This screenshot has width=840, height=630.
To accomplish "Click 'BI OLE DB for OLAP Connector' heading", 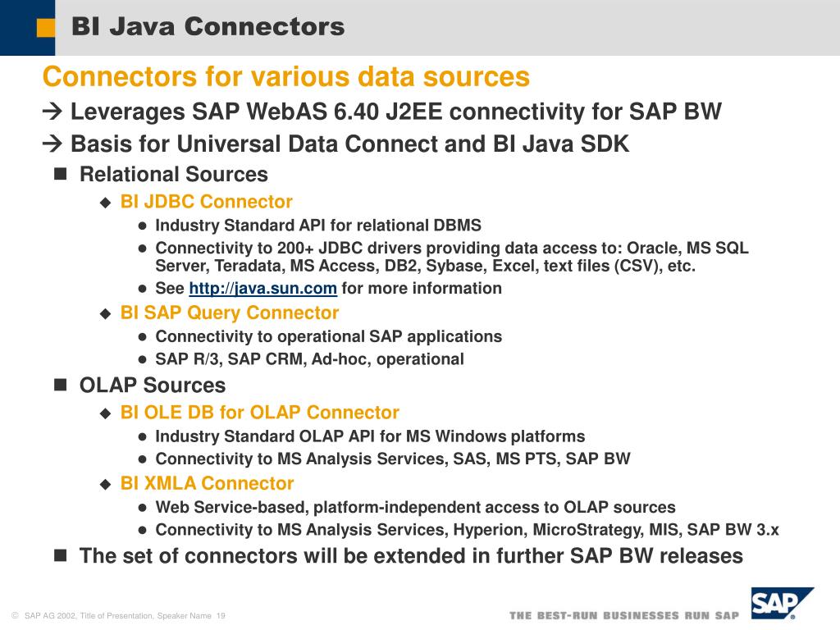I will 260,413.
